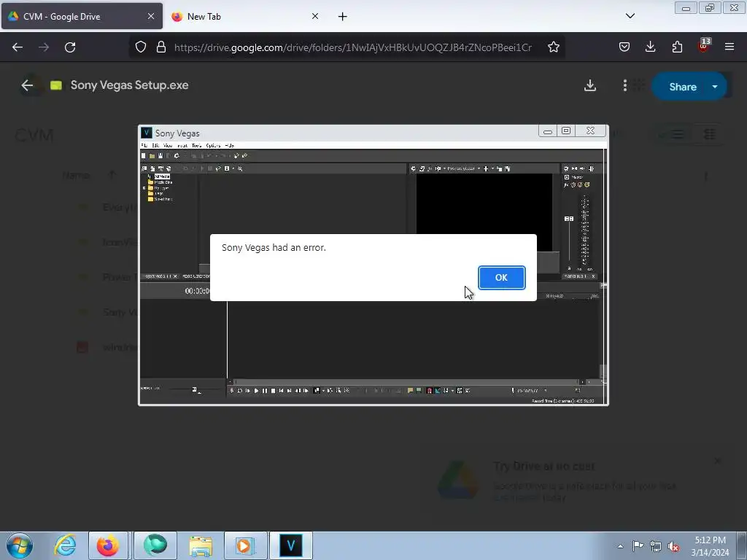The image size is (747, 560).
Task: Bookmark this page with the star
Action: click(x=553, y=47)
